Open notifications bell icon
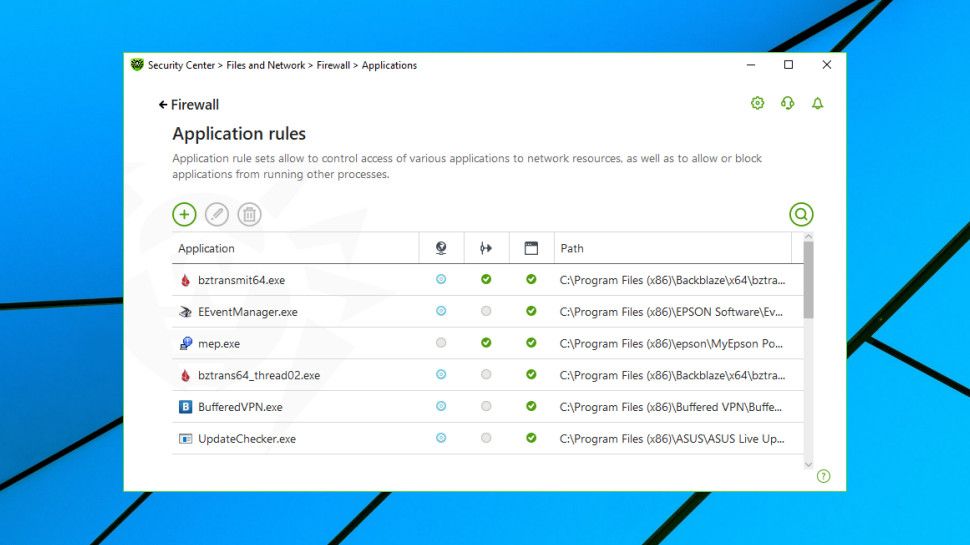This screenshot has height=545, width=970. pos(817,103)
